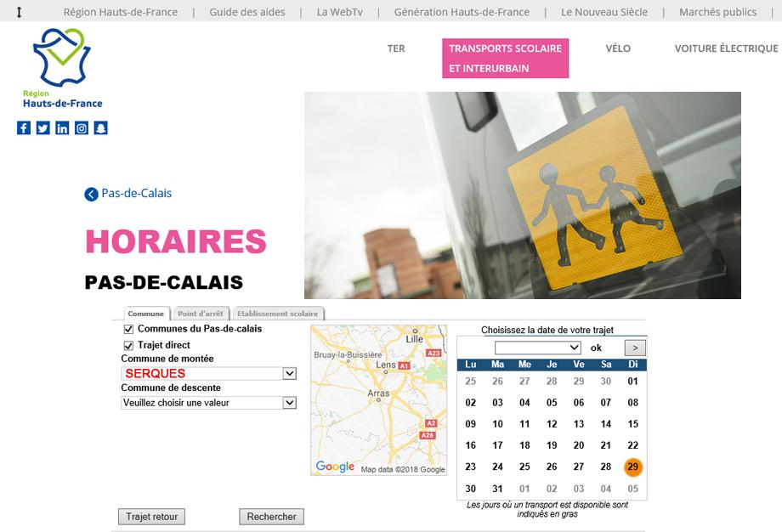Select highlighted day 29 in calendar
The width and height of the screenshot is (782, 532).
click(x=633, y=467)
